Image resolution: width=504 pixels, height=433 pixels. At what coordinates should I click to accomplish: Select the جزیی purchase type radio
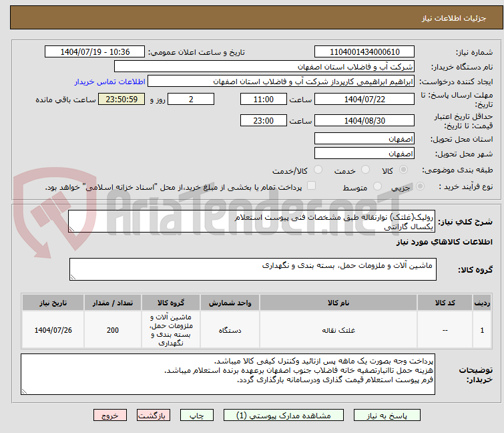(420, 186)
